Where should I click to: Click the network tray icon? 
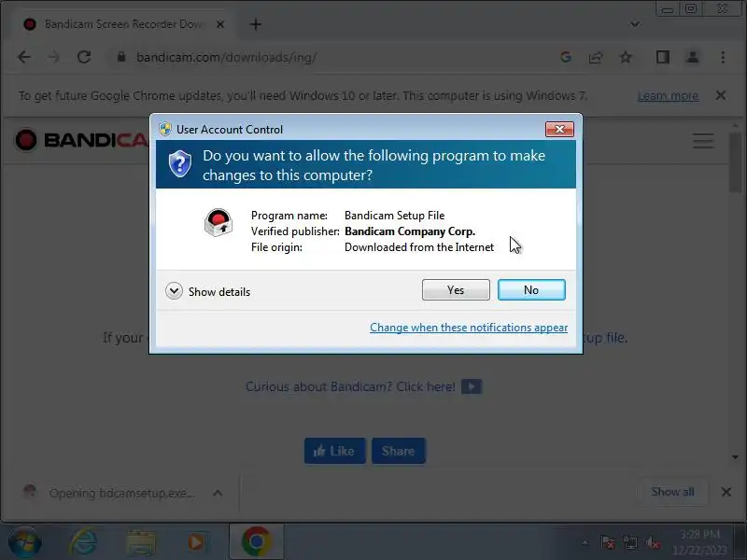click(629, 542)
